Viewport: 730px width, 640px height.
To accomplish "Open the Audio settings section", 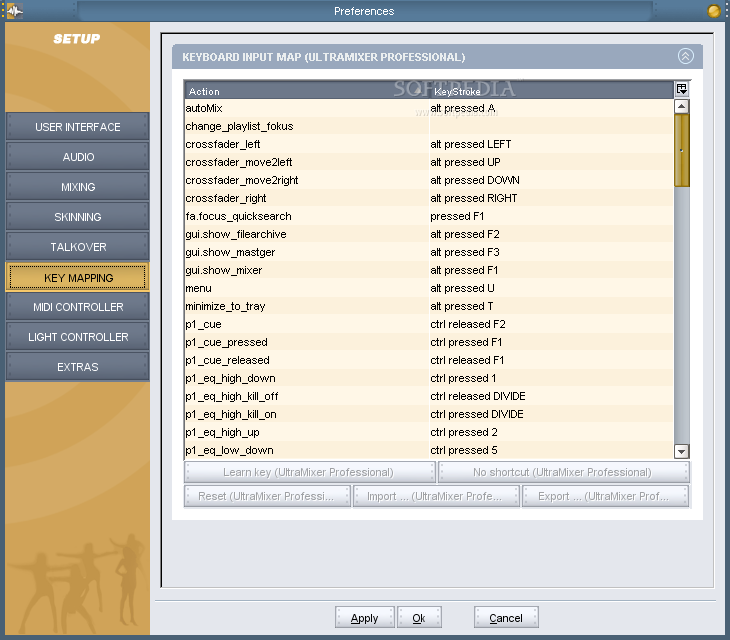I will point(77,157).
